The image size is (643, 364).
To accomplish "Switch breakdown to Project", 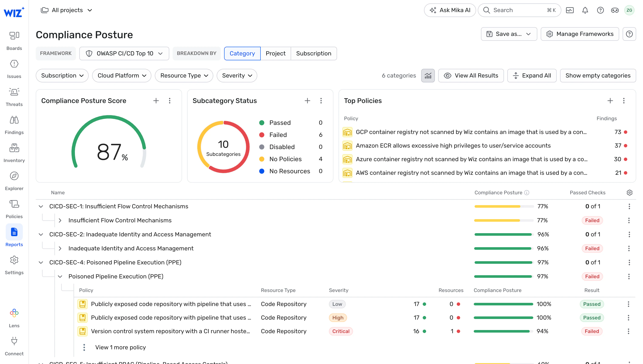I will click(x=275, y=54).
